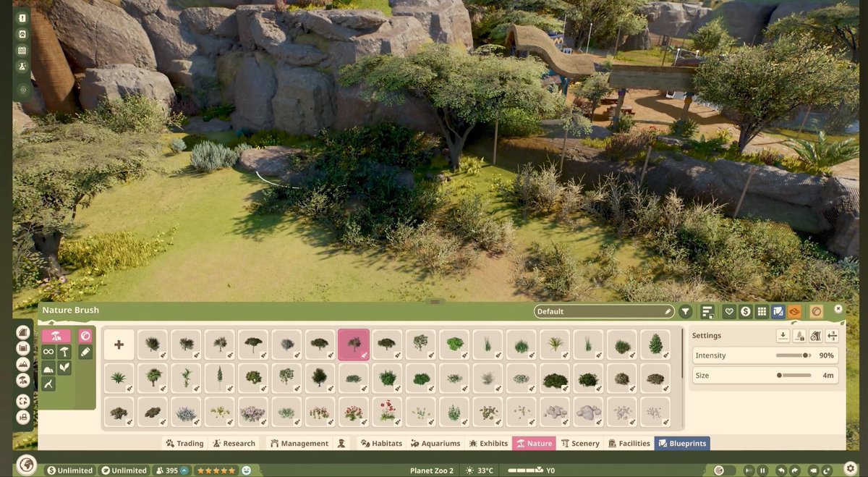The width and height of the screenshot is (868, 477).
Task: Select the leaf plant category icon
Action: (x=64, y=368)
